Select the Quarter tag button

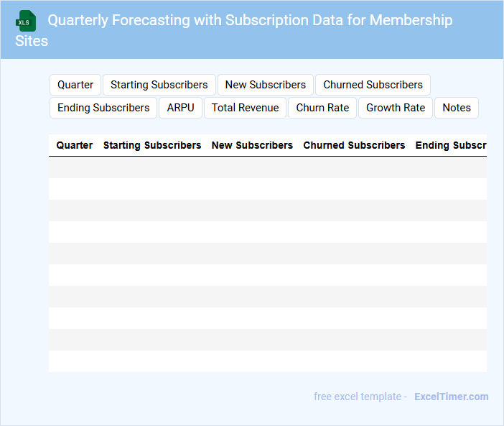[x=75, y=85]
